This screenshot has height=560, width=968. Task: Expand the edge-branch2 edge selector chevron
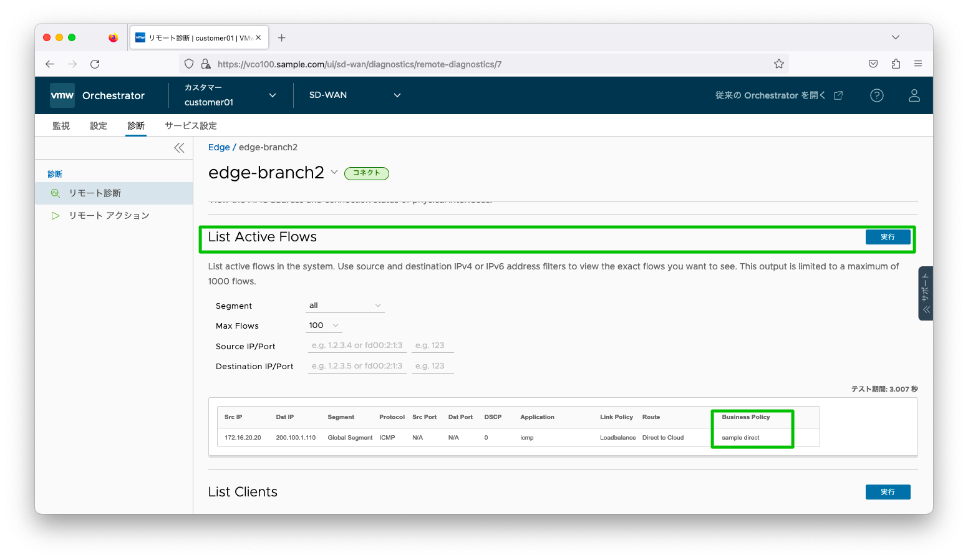point(334,173)
